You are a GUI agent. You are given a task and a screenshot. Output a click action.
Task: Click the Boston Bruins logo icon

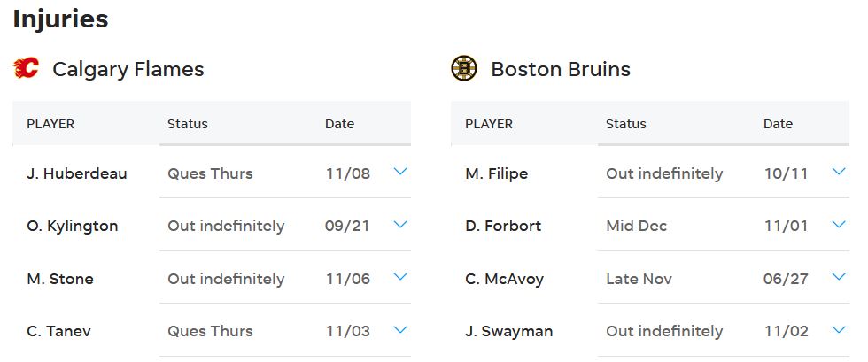pyautogui.click(x=464, y=69)
